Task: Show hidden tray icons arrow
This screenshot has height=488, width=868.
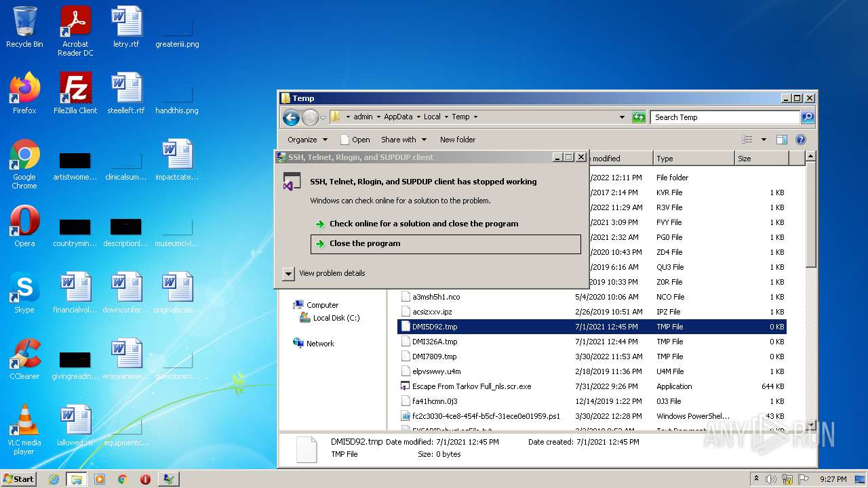Action: pyautogui.click(x=757, y=479)
